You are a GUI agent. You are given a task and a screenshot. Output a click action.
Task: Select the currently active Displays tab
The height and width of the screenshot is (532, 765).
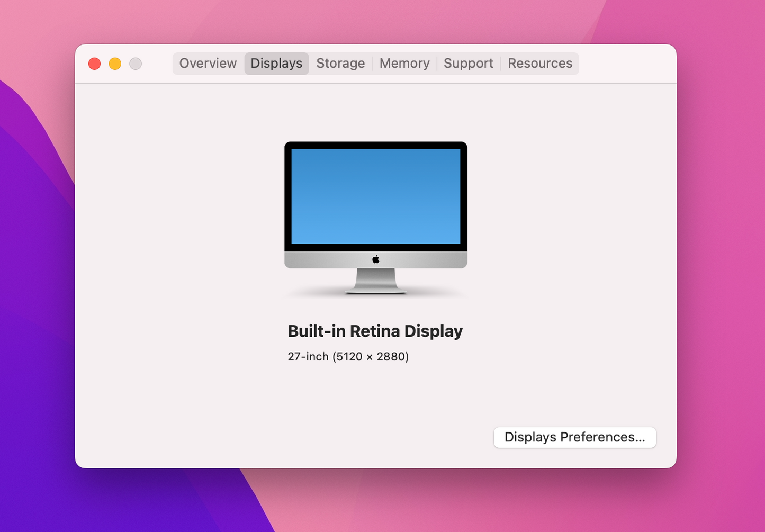(276, 63)
